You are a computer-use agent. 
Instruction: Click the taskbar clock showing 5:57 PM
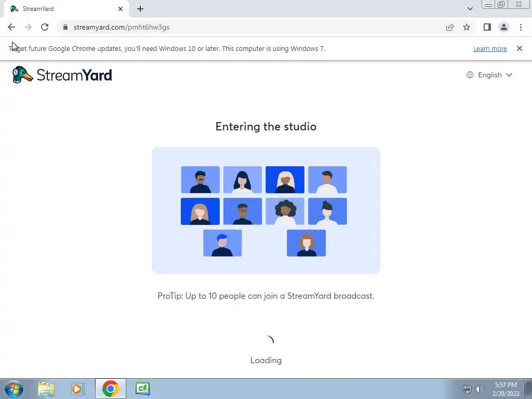[506, 389]
